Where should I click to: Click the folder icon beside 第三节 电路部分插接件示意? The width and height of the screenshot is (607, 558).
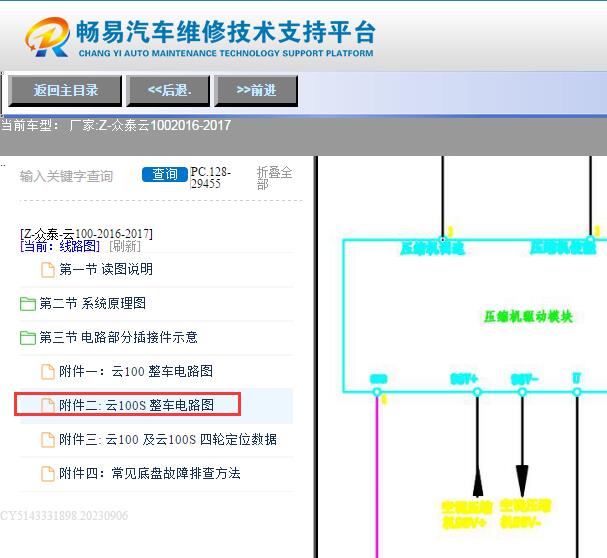point(28,338)
